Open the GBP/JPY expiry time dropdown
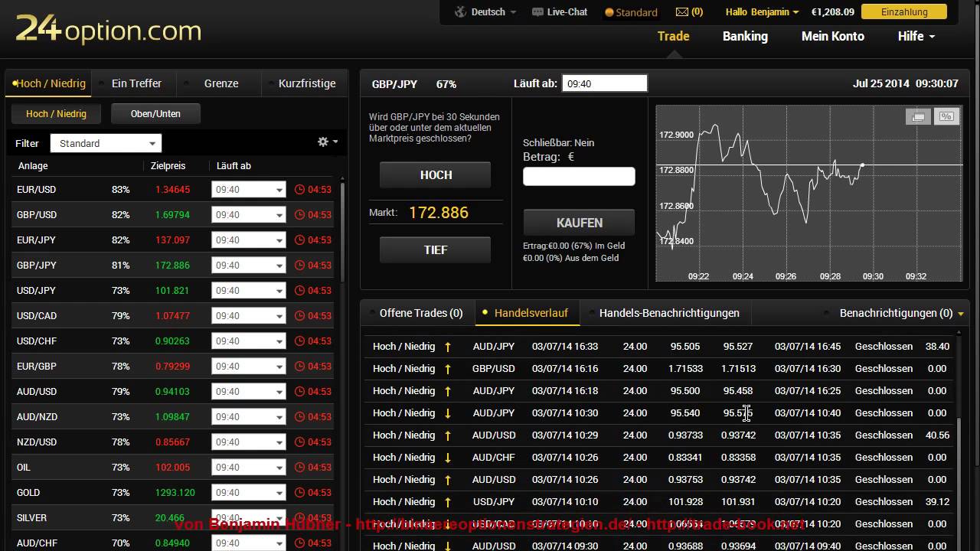Viewport: 980px width, 551px height. click(249, 266)
